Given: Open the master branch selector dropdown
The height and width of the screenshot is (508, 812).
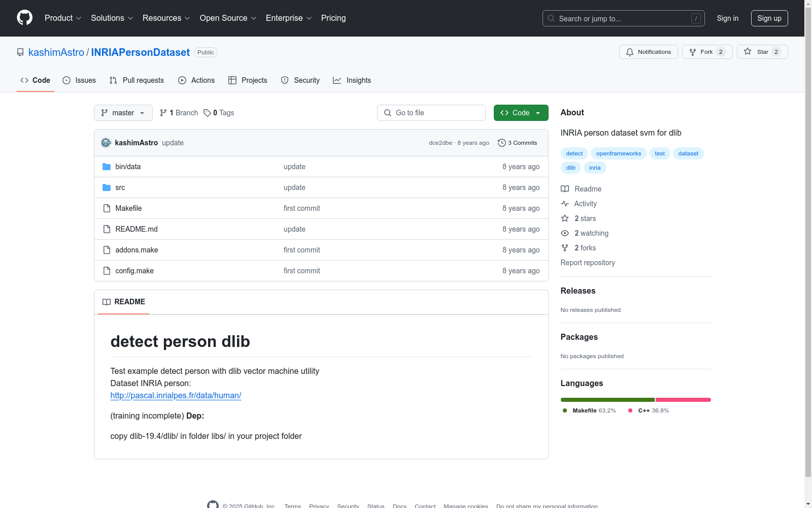Looking at the screenshot, I should [x=123, y=113].
